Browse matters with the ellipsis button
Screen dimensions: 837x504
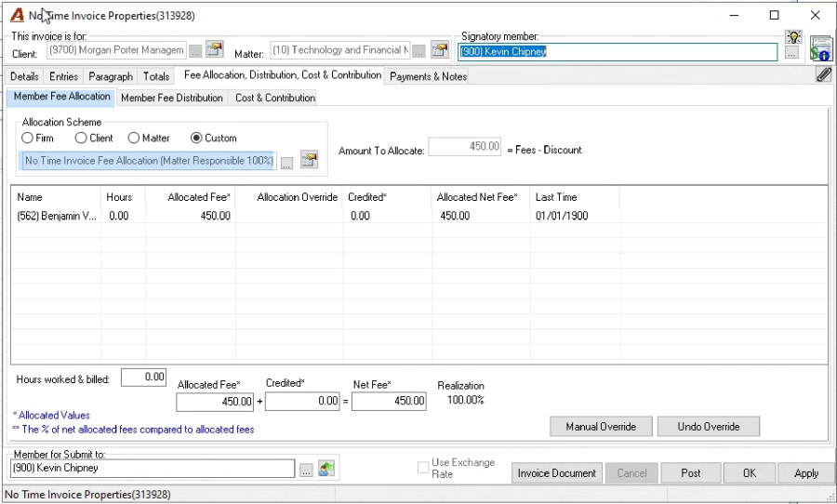pyautogui.click(x=419, y=51)
